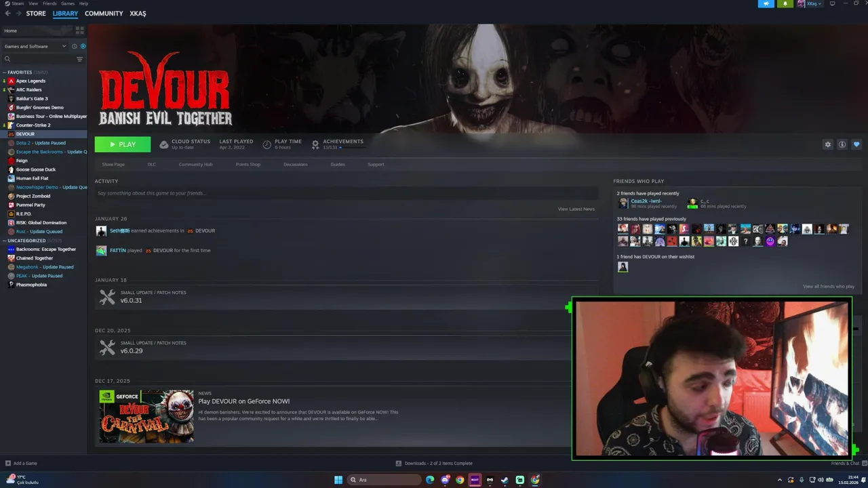Open advanced filter options icon

pyautogui.click(x=79, y=59)
